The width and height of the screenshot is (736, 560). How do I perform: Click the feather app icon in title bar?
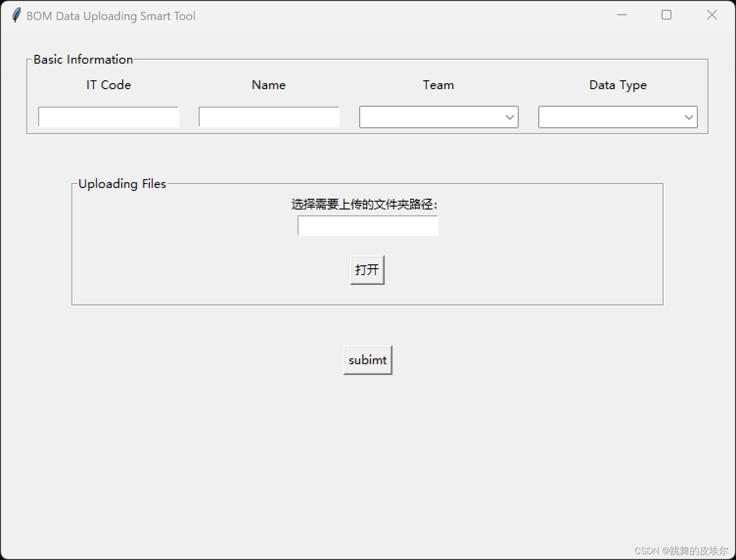16,15
